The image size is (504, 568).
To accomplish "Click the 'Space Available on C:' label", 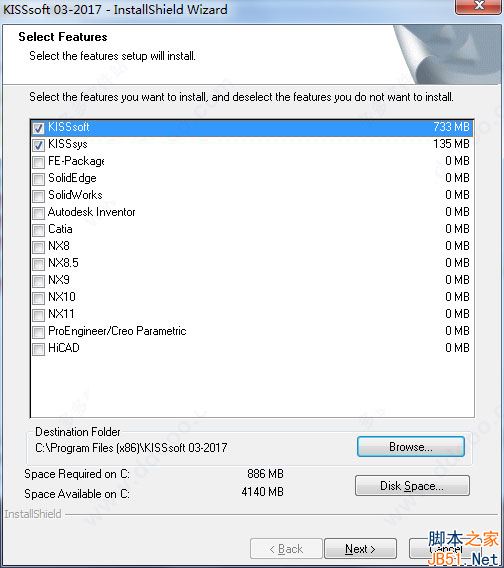I will (77, 494).
